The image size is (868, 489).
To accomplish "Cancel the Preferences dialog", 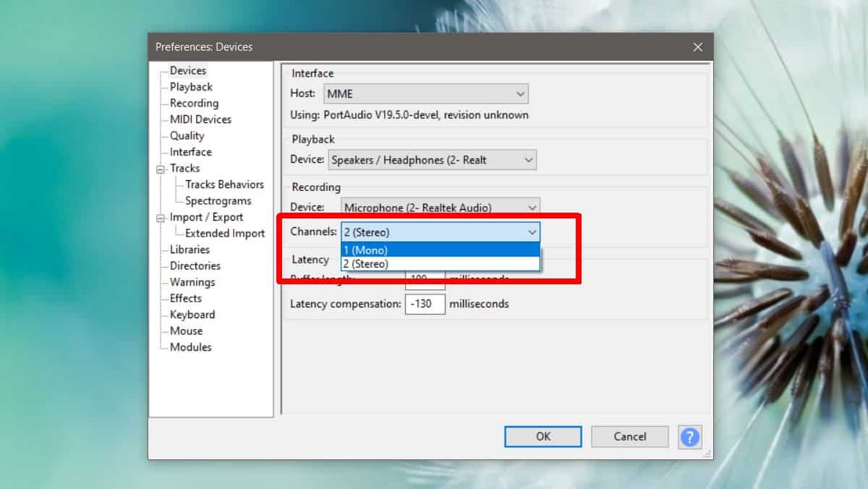I will (x=629, y=436).
